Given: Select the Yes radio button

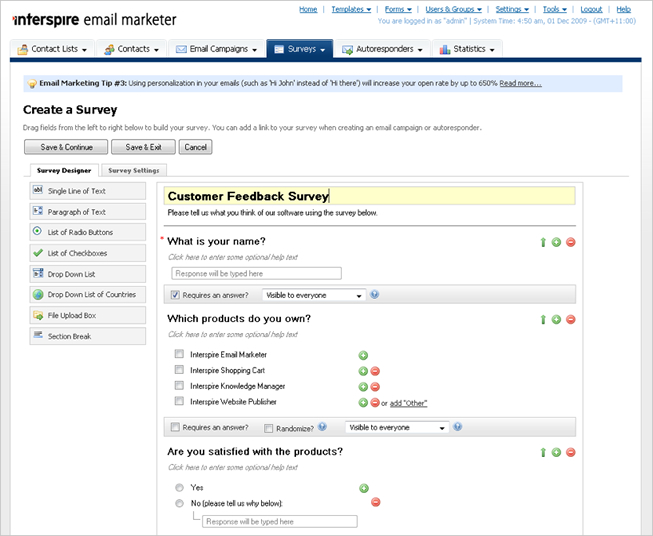Looking at the screenshot, I should pyautogui.click(x=179, y=487).
